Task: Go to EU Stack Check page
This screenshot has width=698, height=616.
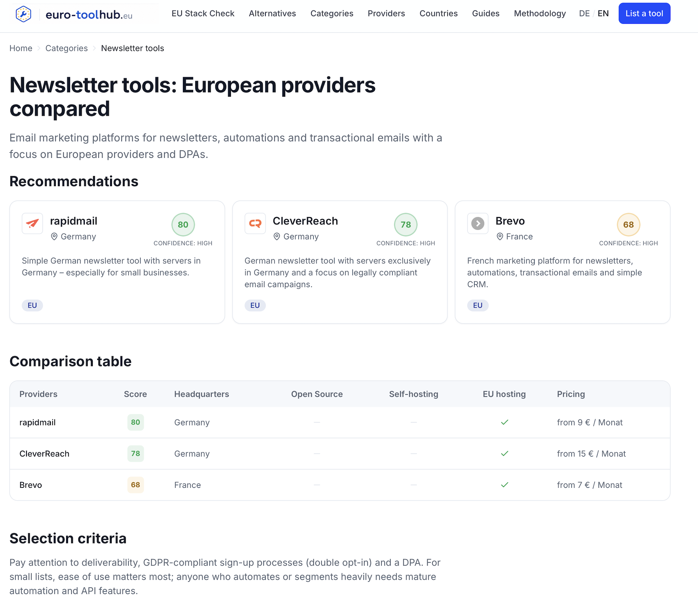Action: (203, 13)
